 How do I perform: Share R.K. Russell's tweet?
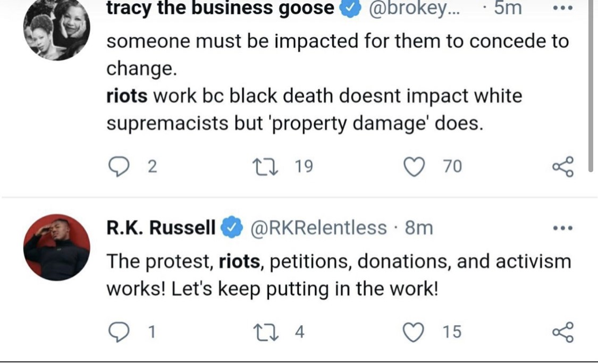point(563,332)
